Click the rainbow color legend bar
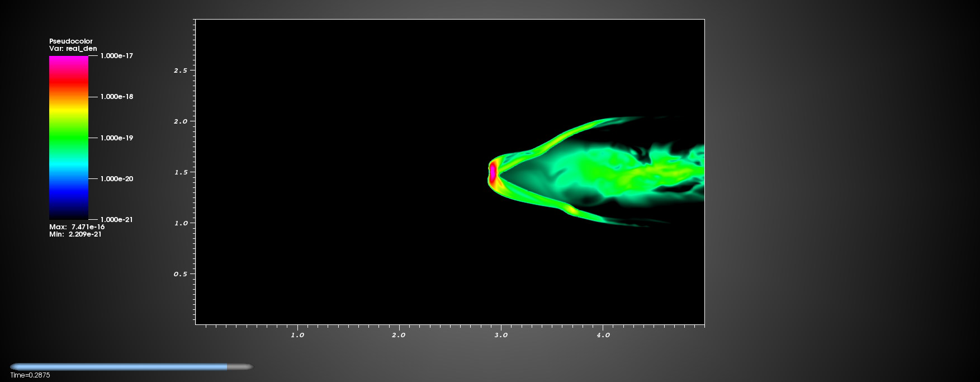Viewport: 980px width, 382px height. pyautogui.click(x=69, y=138)
